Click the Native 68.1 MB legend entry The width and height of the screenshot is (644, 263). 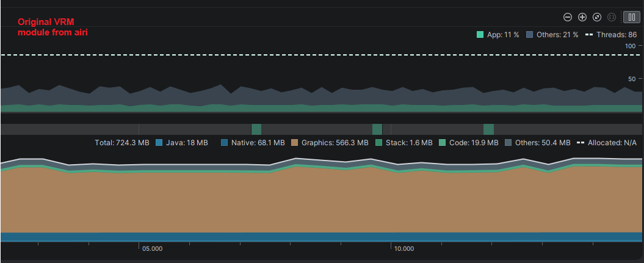click(x=258, y=143)
